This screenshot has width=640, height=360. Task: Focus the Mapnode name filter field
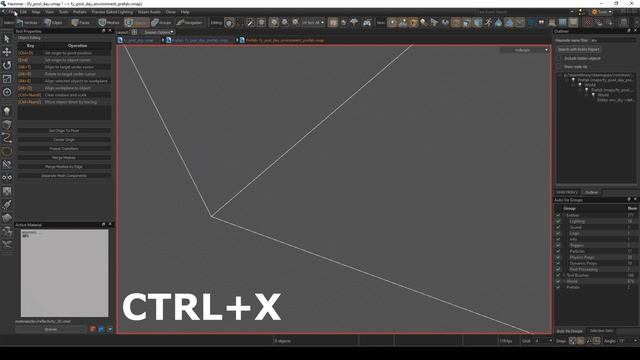tap(613, 40)
